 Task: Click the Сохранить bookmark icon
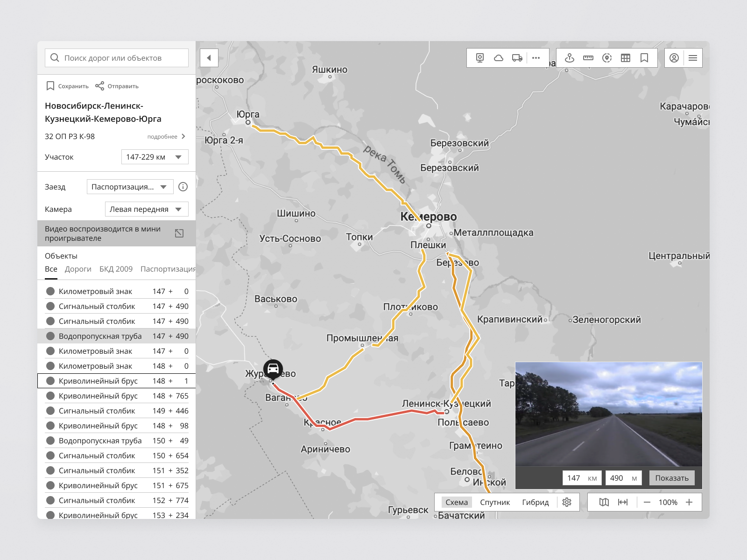(50, 86)
